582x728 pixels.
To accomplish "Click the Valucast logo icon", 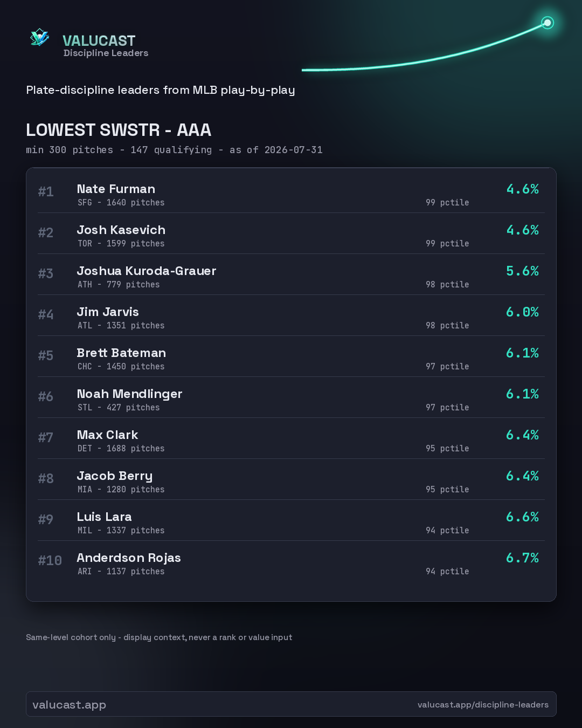I will click(40, 37).
